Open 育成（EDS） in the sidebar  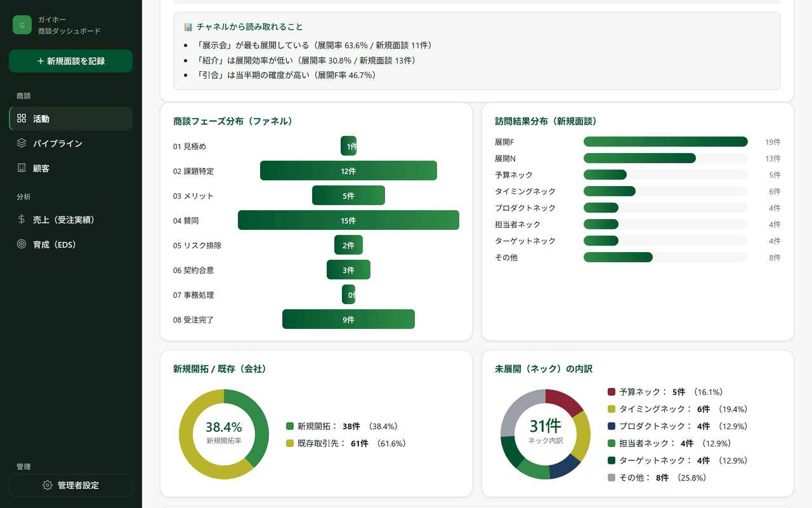(x=70, y=244)
